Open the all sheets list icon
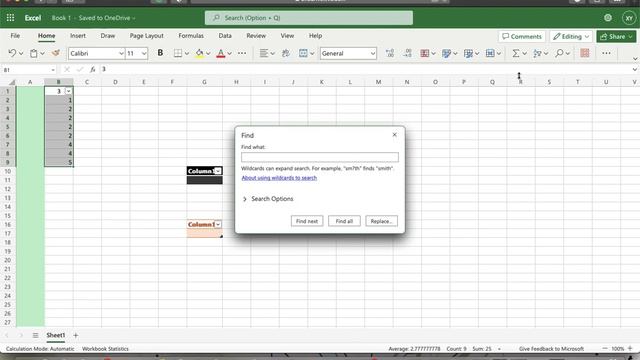This screenshot has height=360, width=640. click(x=35, y=335)
